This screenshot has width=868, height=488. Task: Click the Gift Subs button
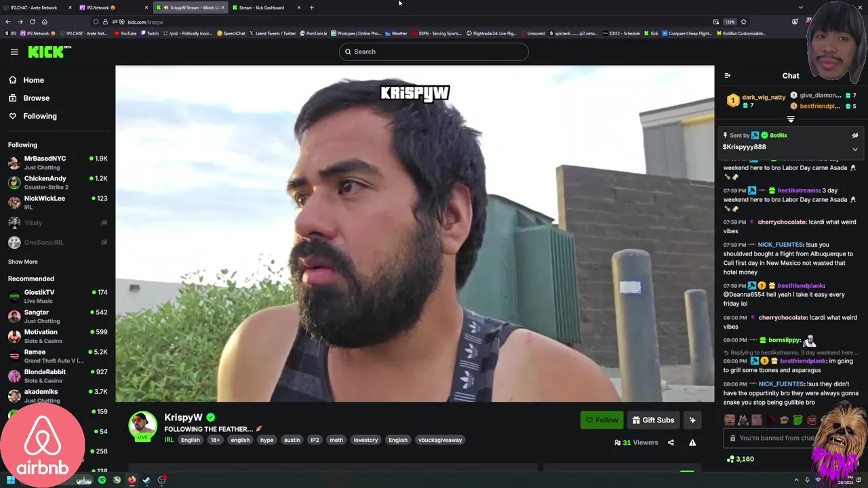coord(653,420)
